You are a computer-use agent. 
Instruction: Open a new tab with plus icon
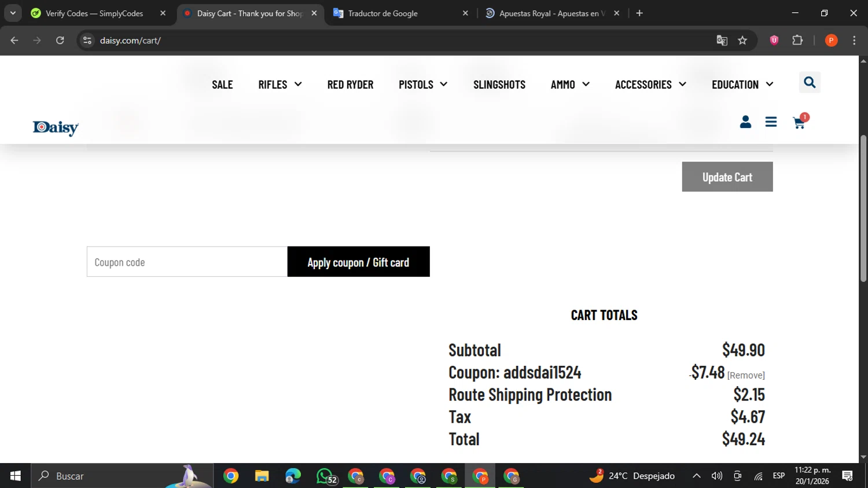pyautogui.click(x=639, y=13)
